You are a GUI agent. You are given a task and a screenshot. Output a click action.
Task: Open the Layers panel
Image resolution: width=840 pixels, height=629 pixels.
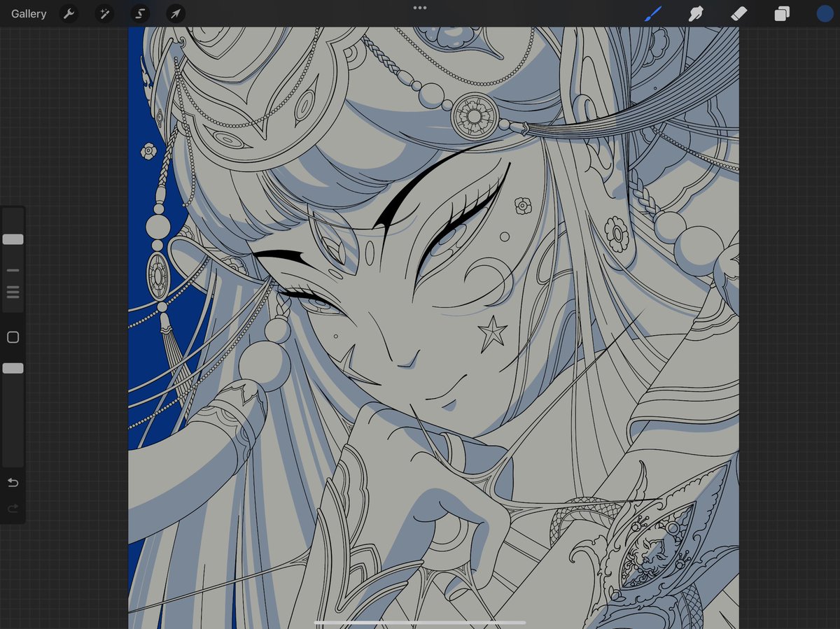782,14
